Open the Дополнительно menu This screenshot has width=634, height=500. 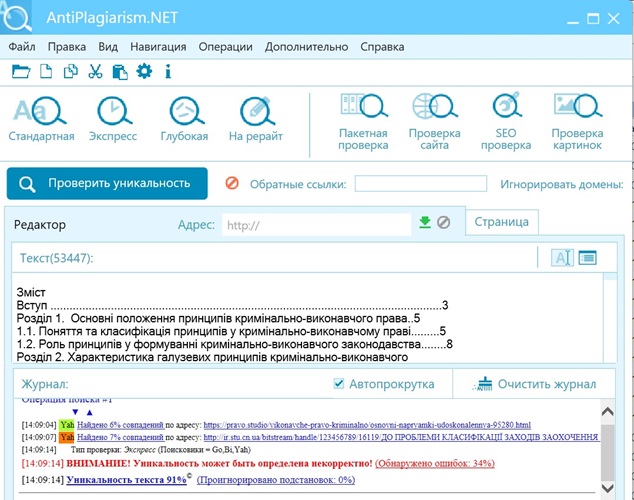[306, 47]
